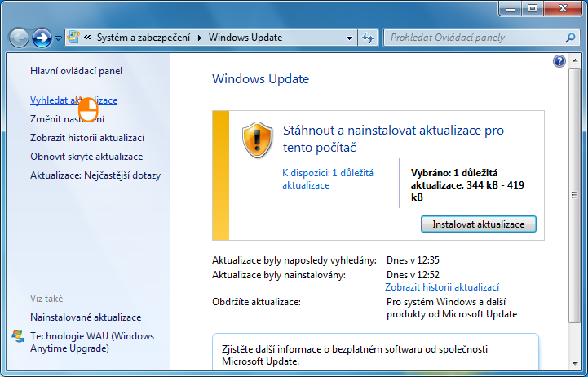Image resolution: width=588 pixels, height=377 pixels.
Task: Minimize the Windows Update window
Action: pos(511,9)
